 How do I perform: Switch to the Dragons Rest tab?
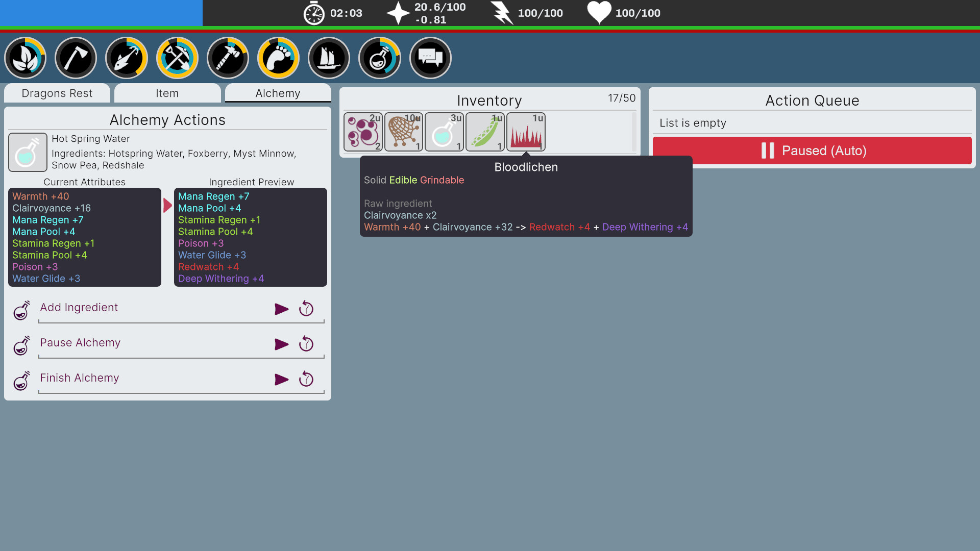pyautogui.click(x=57, y=93)
